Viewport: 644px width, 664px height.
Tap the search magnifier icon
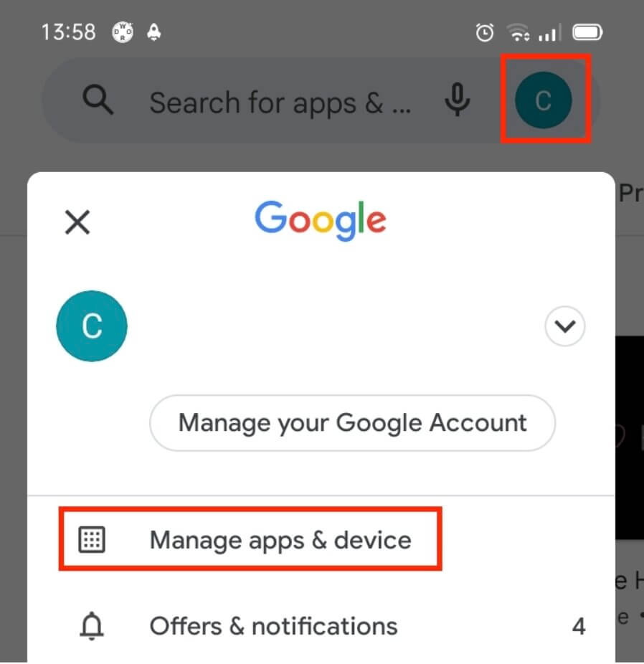tap(98, 100)
